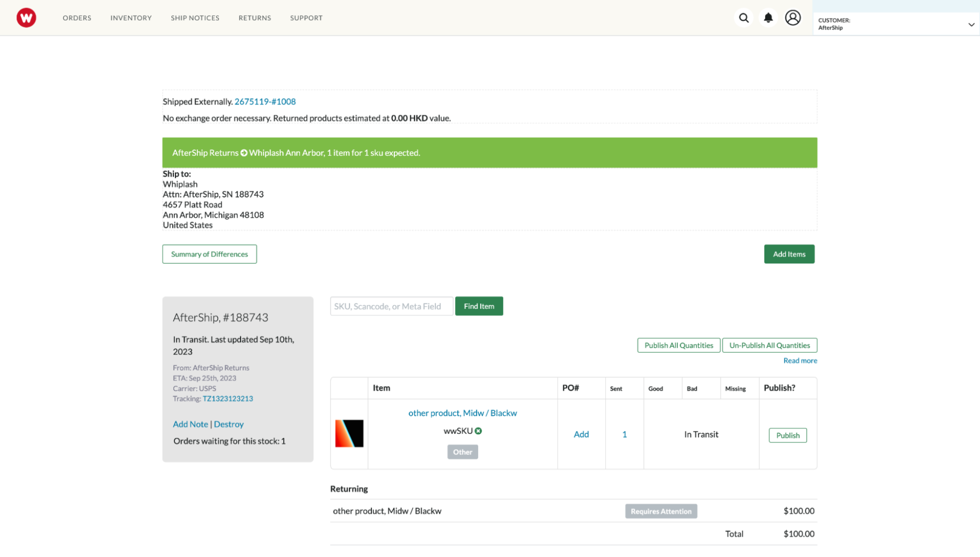Open the search magnifier icon
Viewport: 980px width, 557px height.
click(x=743, y=18)
